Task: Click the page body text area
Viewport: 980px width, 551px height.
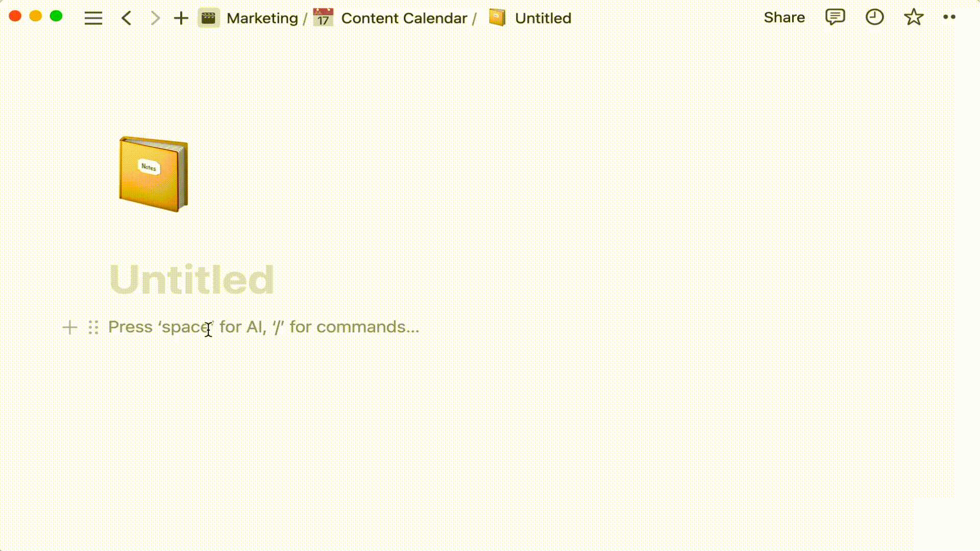Action: (x=263, y=327)
